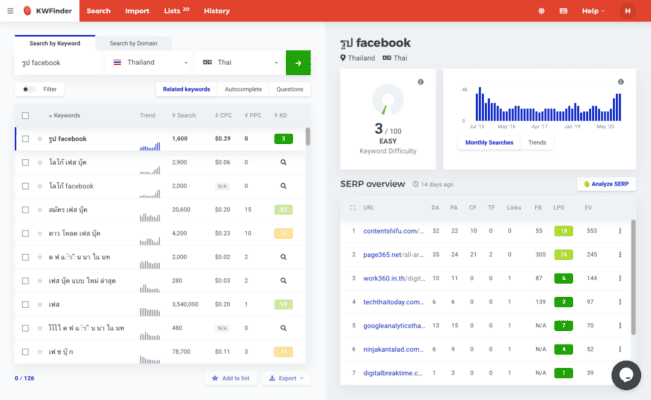Open keyword difficulty info icon
The width and height of the screenshot is (651, 400).
421,82
